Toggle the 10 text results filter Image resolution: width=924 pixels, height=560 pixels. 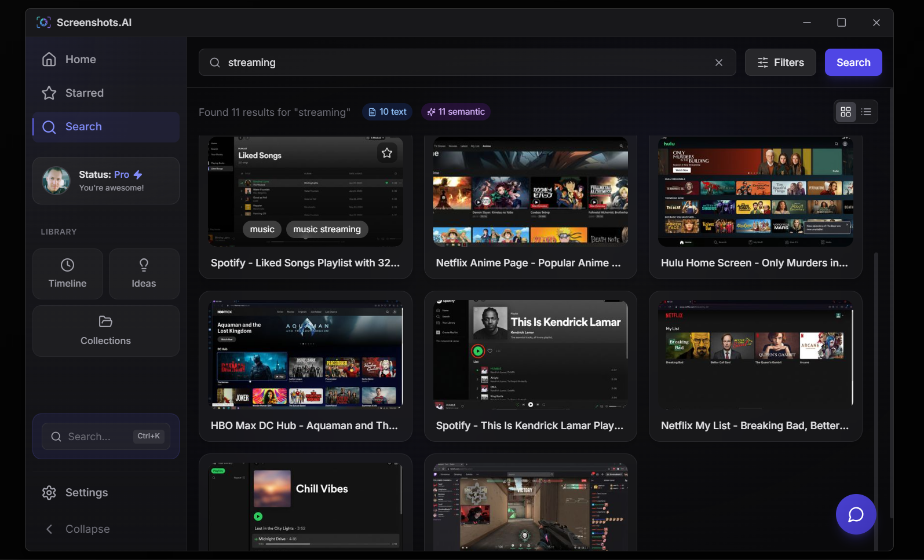pos(387,112)
